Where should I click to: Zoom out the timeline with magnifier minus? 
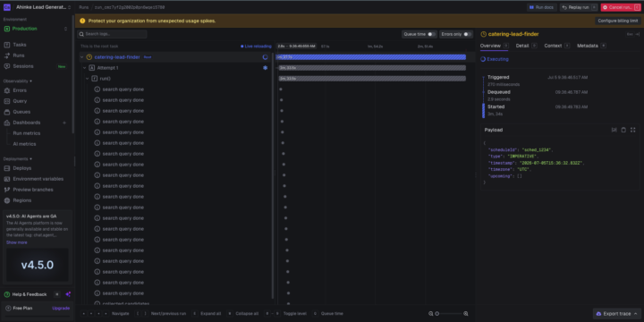431,313
